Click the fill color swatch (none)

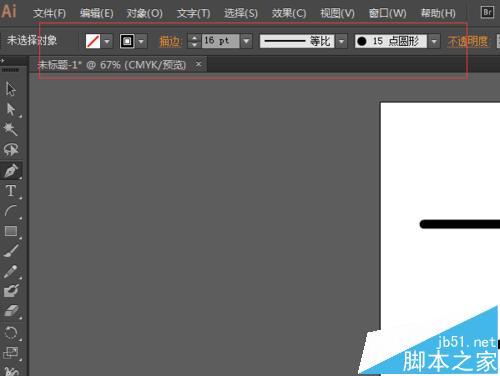click(93, 41)
